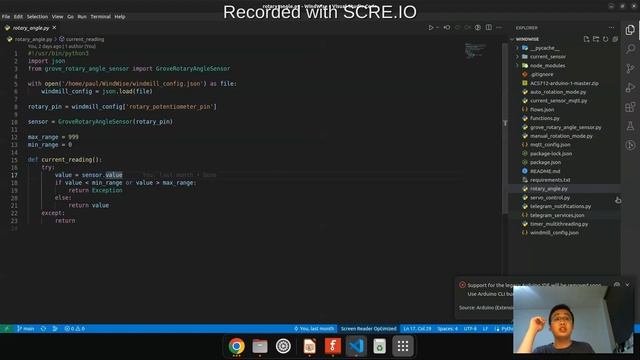Screen dimensions: 640x360
Task: Refresh the Explorer file tree
Action: click(x=606, y=39)
